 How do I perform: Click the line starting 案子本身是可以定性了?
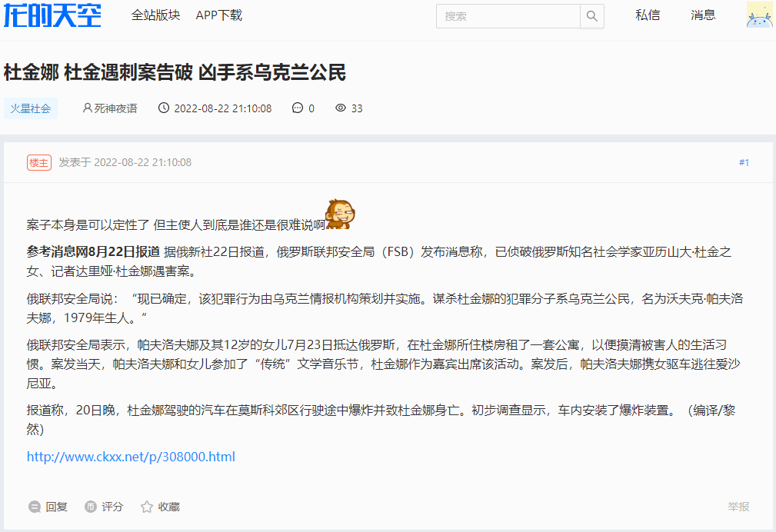[176, 224]
